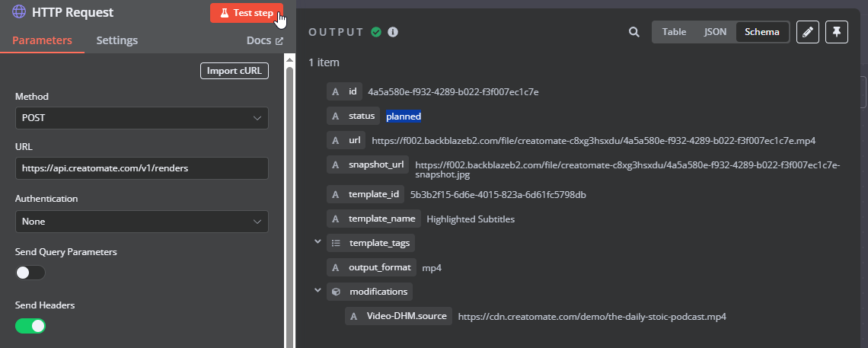Click the URL input field
This screenshot has height=348, width=868.
point(142,168)
